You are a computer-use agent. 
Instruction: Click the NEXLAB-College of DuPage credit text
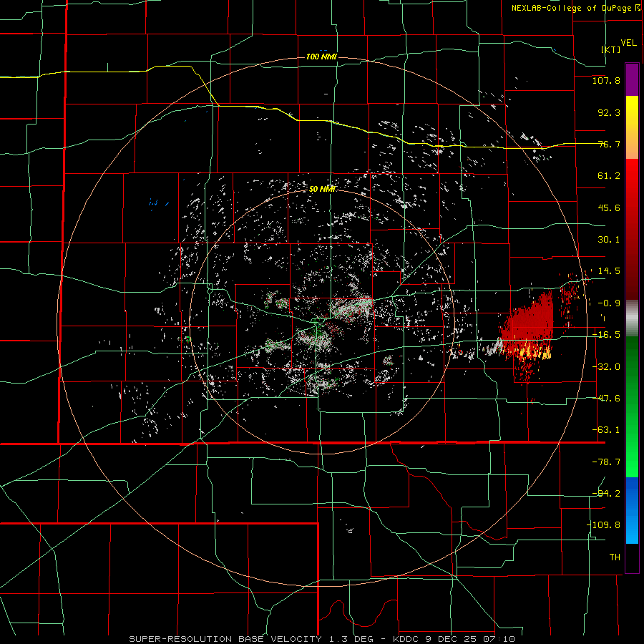[575, 8]
